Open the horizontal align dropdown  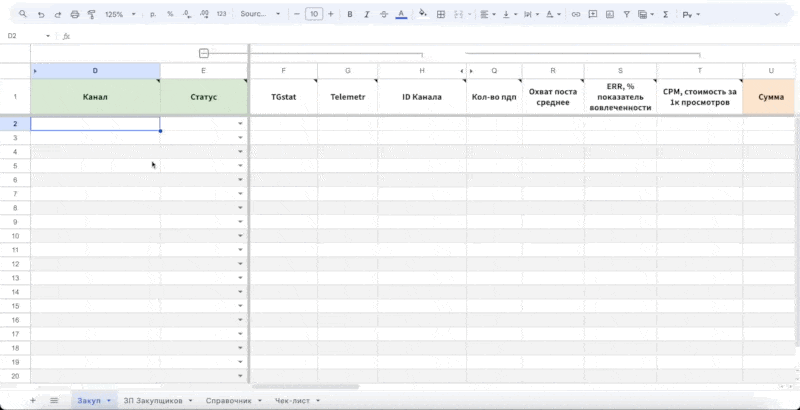pos(488,14)
